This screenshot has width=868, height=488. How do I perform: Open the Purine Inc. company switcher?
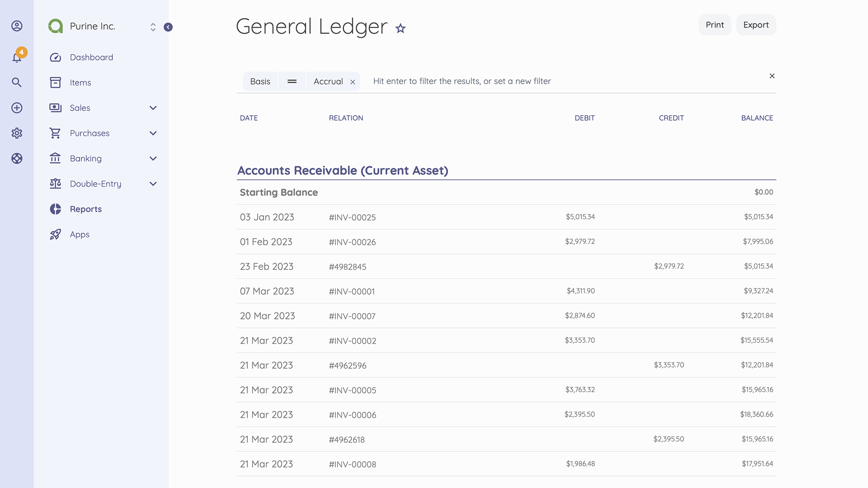tap(153, 27)
